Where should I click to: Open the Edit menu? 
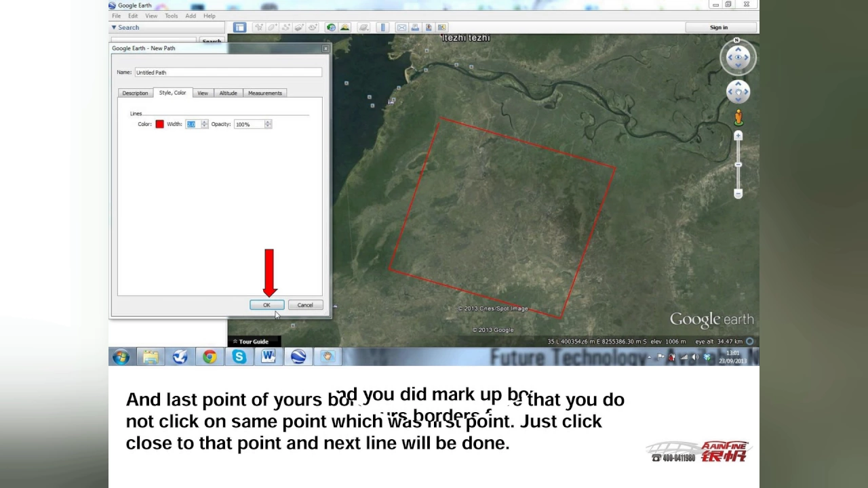point(133,16)
